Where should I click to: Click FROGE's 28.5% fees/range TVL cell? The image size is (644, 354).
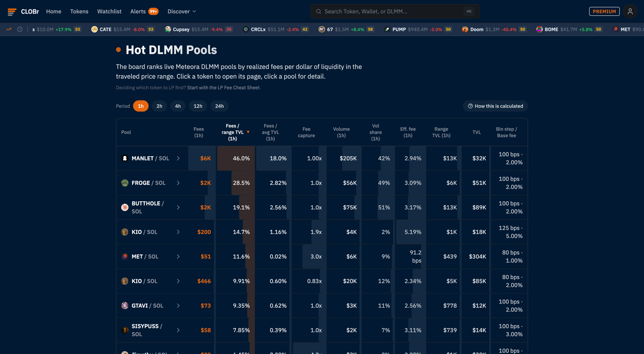click(236, 183)
